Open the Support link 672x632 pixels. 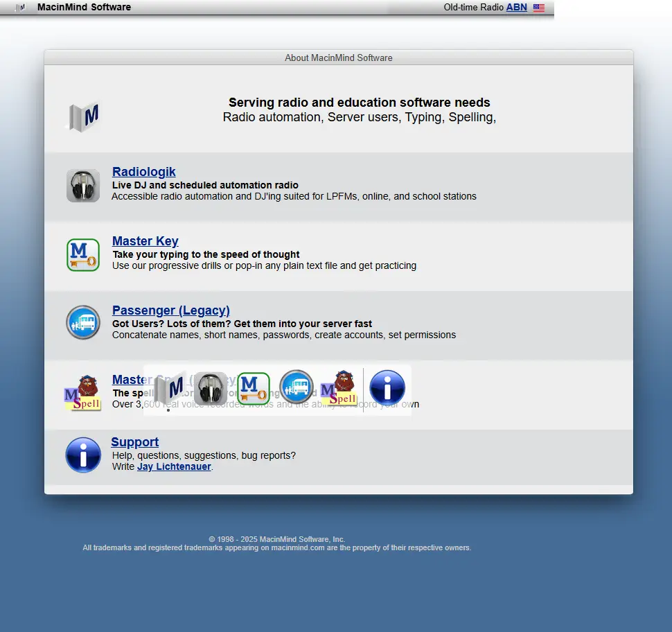click(x=134, y=442)
